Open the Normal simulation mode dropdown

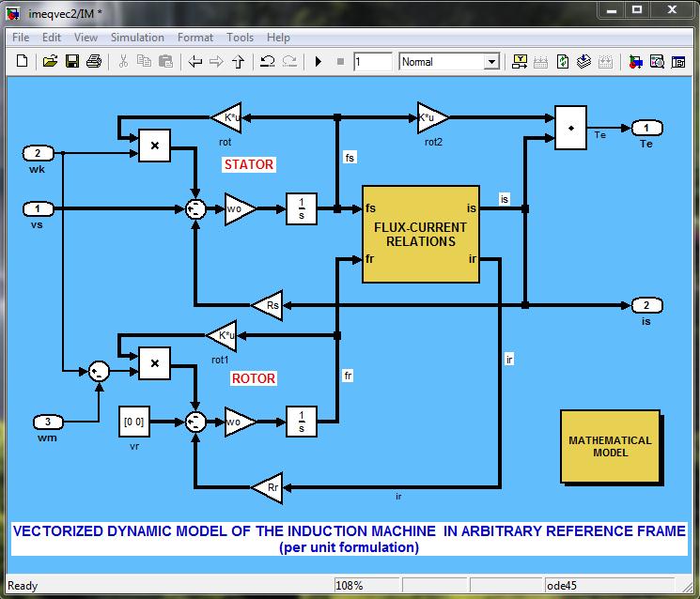click(x=449, y=62)
